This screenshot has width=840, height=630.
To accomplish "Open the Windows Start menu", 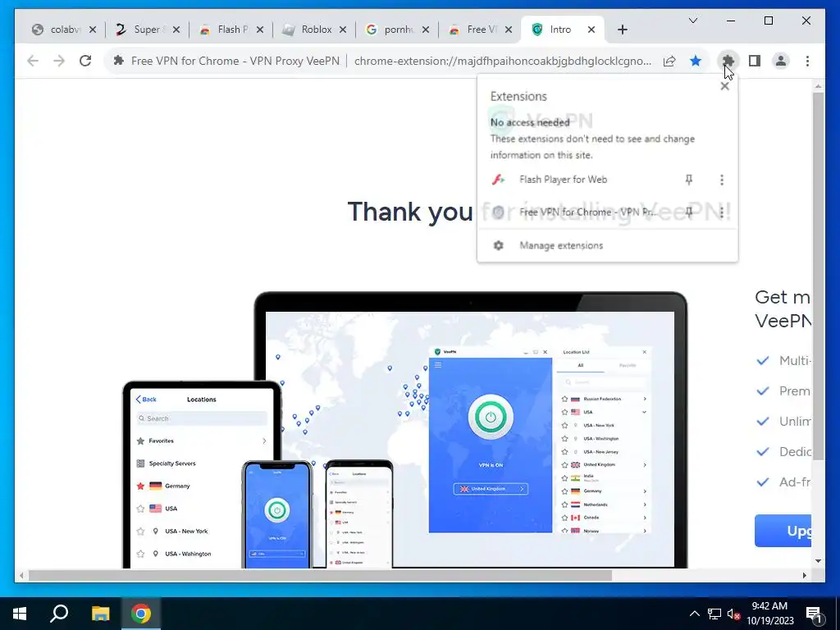I will click(20, 614).
